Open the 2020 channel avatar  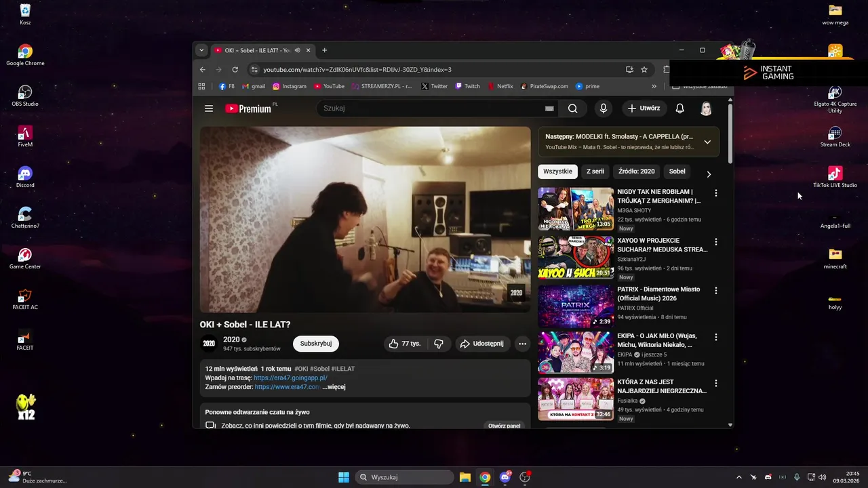pos(209,344)
